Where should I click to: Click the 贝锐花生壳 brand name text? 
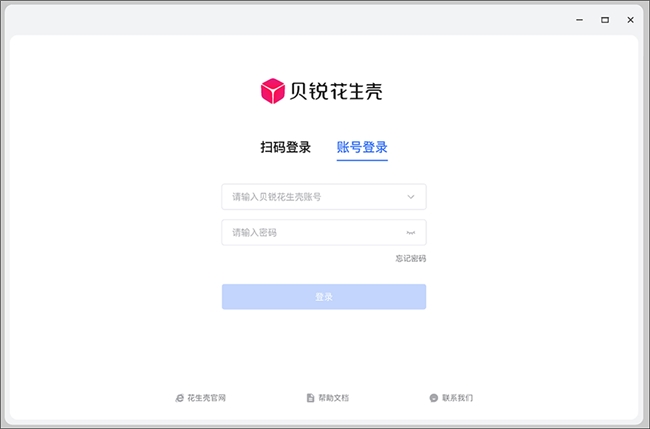(x=336, y=92)
